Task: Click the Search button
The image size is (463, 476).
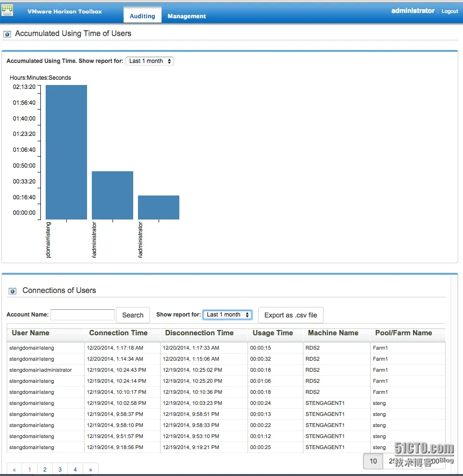Action: [x=133, y=315]
